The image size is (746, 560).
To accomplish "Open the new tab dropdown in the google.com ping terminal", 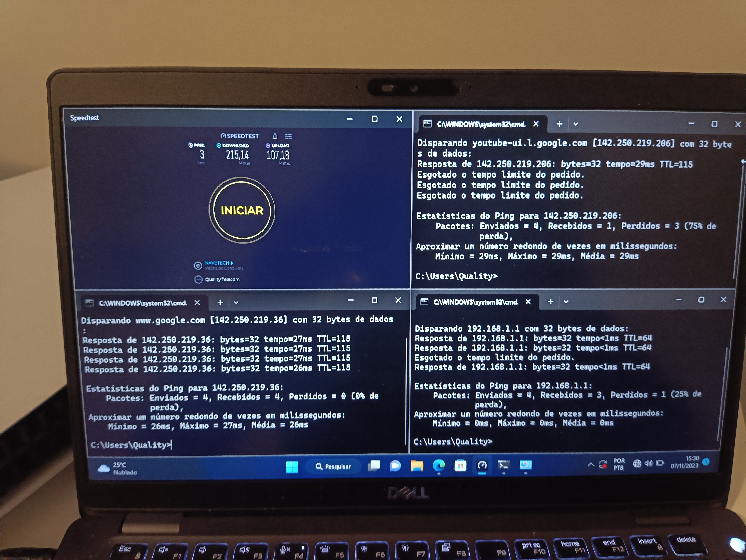I will coord(236,302).
